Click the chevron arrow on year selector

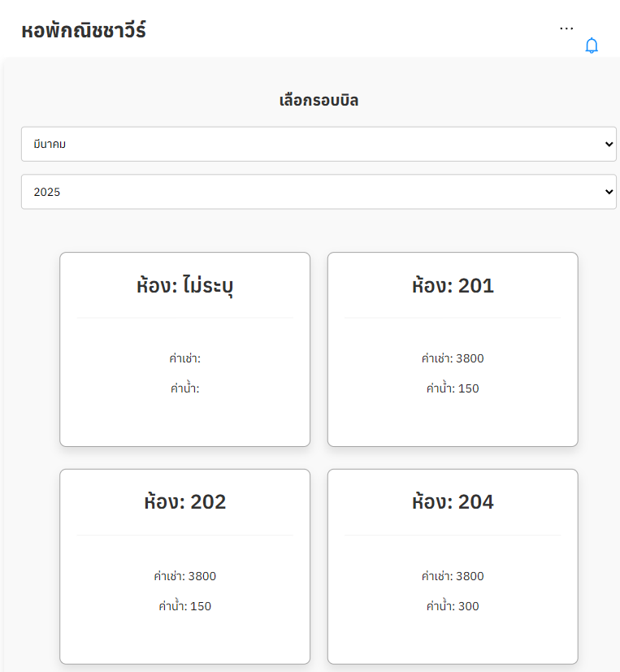point(609,192)
